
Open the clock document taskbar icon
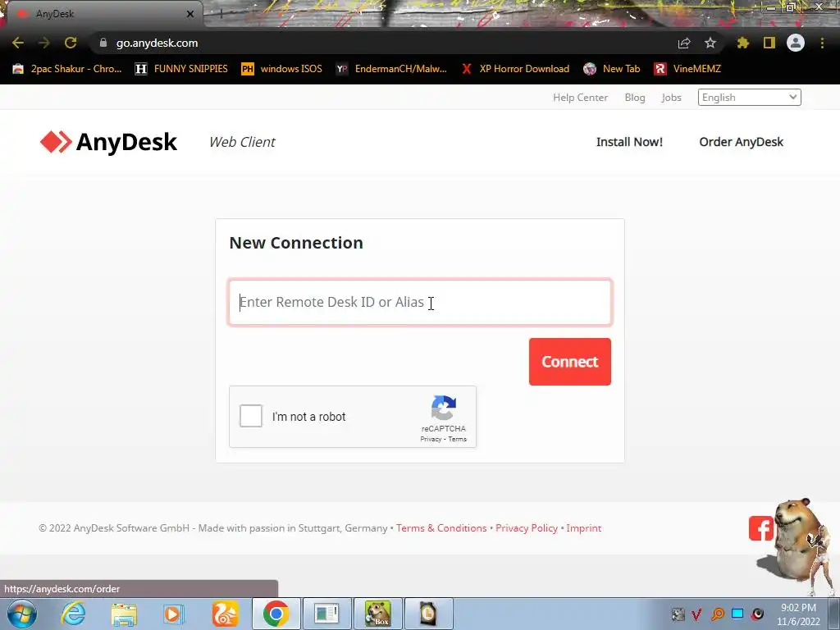tap(428, 614)
